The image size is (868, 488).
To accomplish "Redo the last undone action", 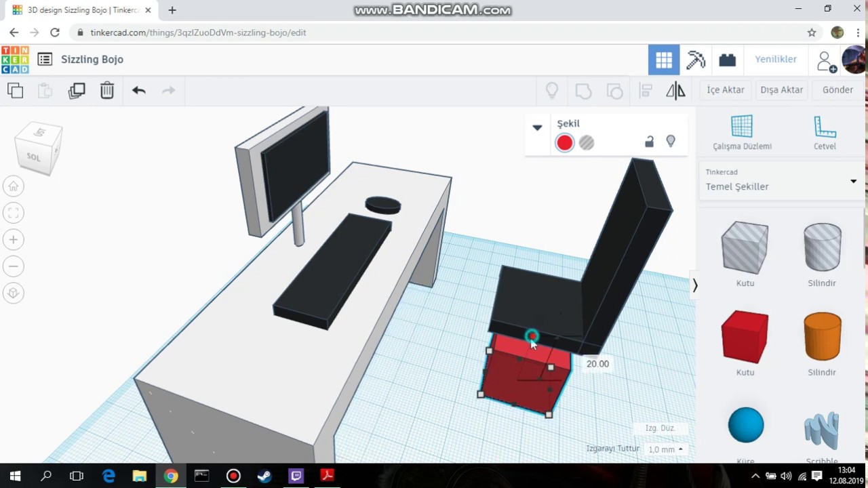I will [x=169, y=90].
